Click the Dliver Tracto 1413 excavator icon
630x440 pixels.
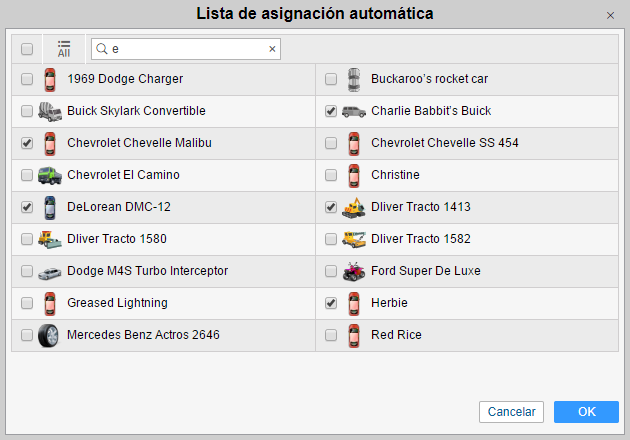pyautogui.click(x=353, y=207)
